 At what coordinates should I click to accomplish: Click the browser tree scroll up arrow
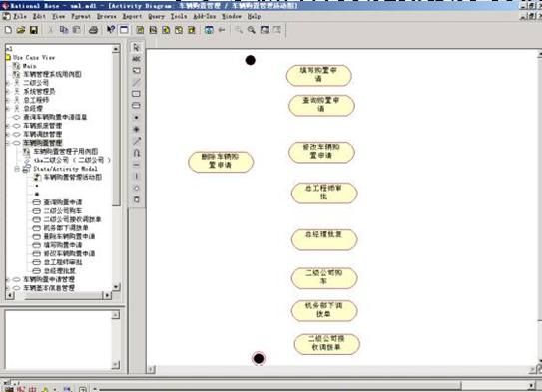click(x=116, y=49)
